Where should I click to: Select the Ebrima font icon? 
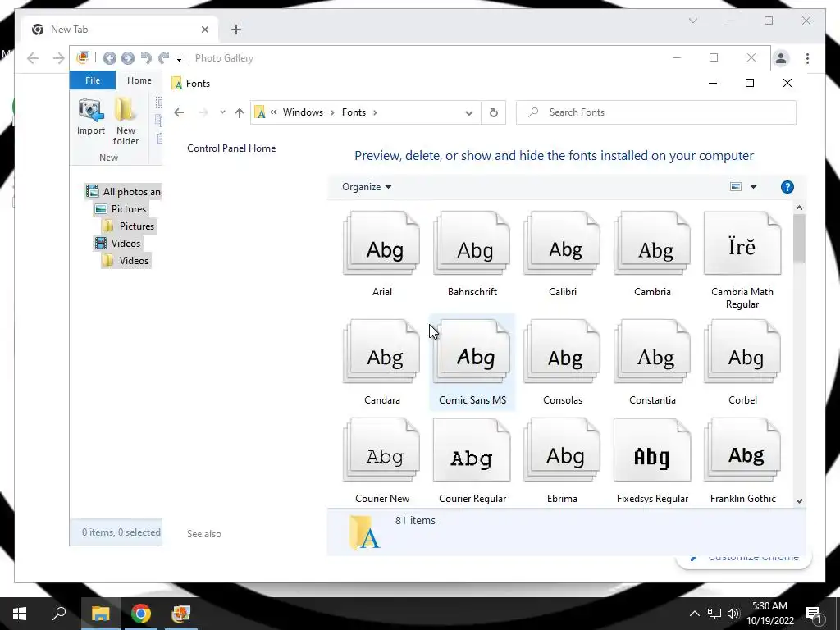[x=562, y=450]
